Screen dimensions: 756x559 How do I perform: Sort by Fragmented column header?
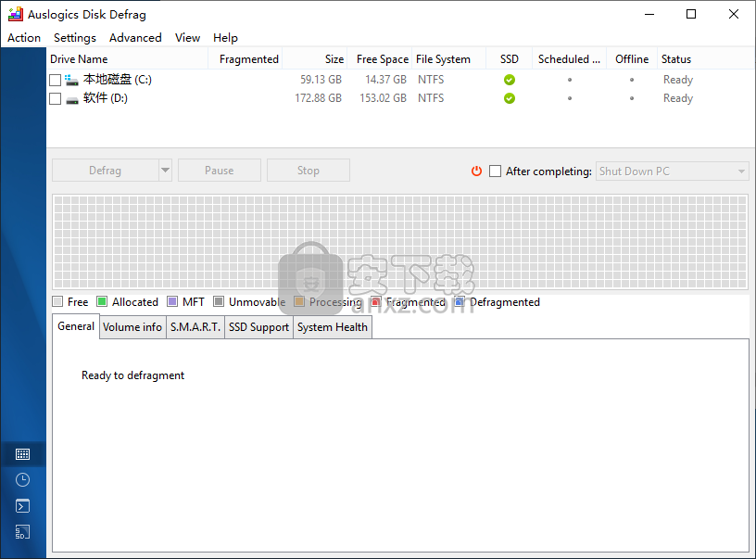click(246, 58)
